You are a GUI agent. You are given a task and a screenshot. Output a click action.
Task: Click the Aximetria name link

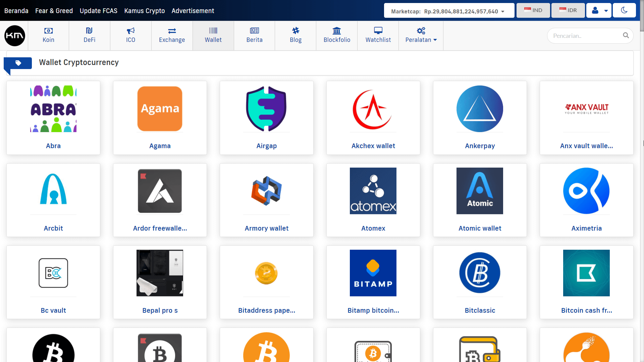(586, 228)
